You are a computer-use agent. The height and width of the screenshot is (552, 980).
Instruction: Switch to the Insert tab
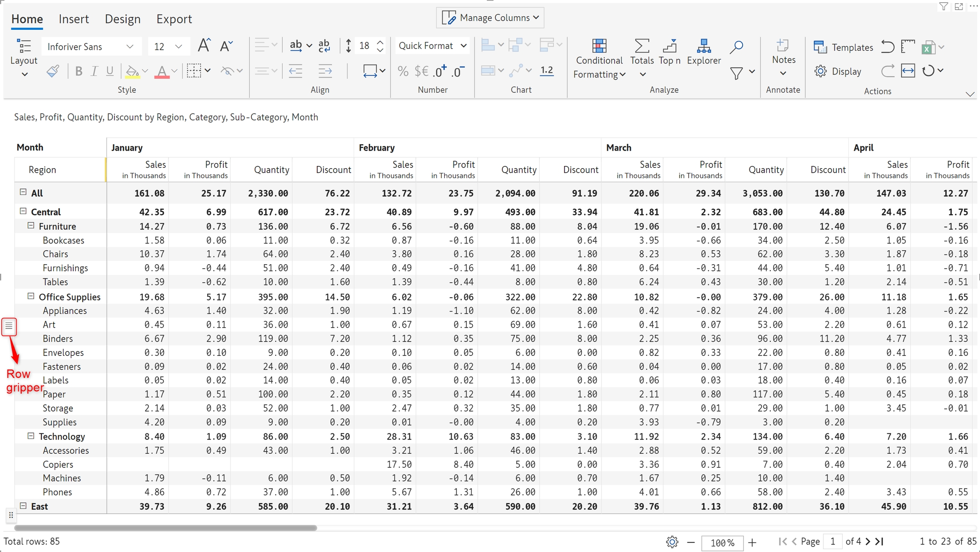[x=74, y=19]
